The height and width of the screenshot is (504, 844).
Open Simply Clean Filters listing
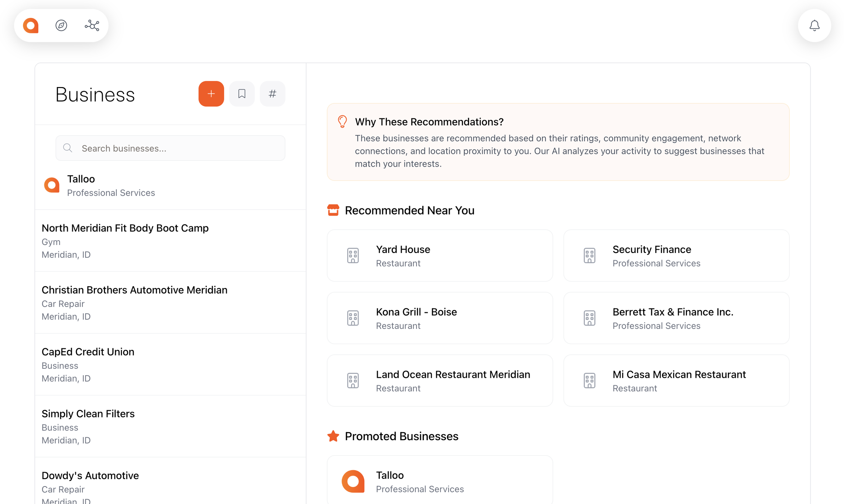tap(88, 426)
